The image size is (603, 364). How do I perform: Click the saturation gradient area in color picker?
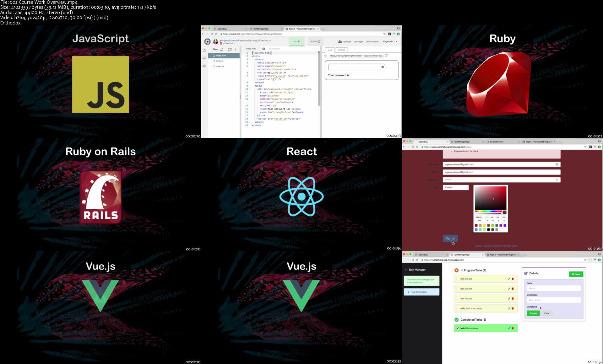[491, 198]
